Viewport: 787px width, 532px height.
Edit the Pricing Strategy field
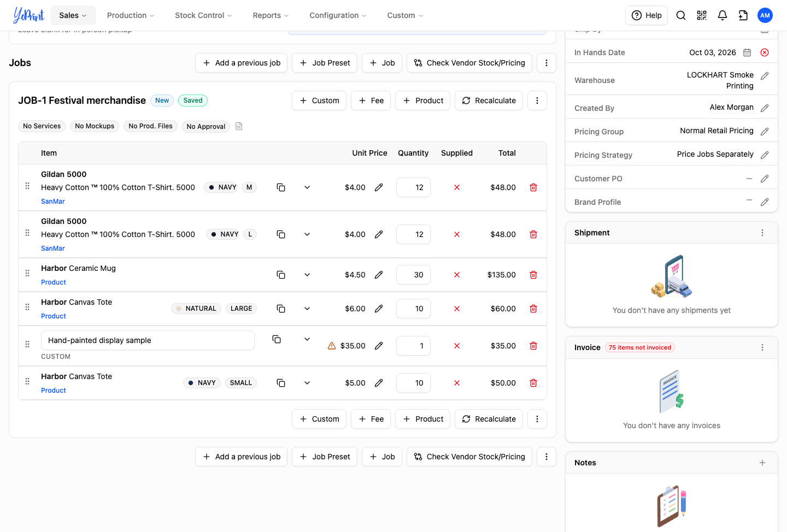coord(765,155)
